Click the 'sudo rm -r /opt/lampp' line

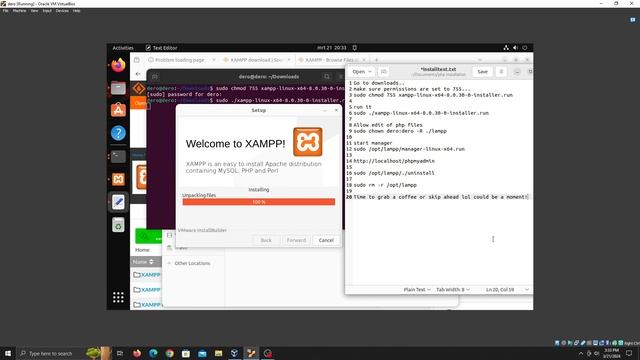tap(385, 185)
